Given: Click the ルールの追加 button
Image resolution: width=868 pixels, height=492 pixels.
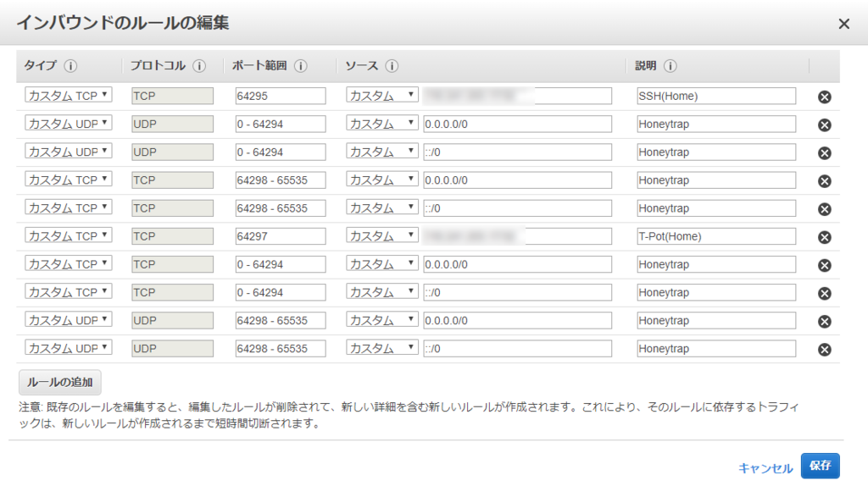Looking at the screenshot, I should pyautogui.click(x=60, y=382).
